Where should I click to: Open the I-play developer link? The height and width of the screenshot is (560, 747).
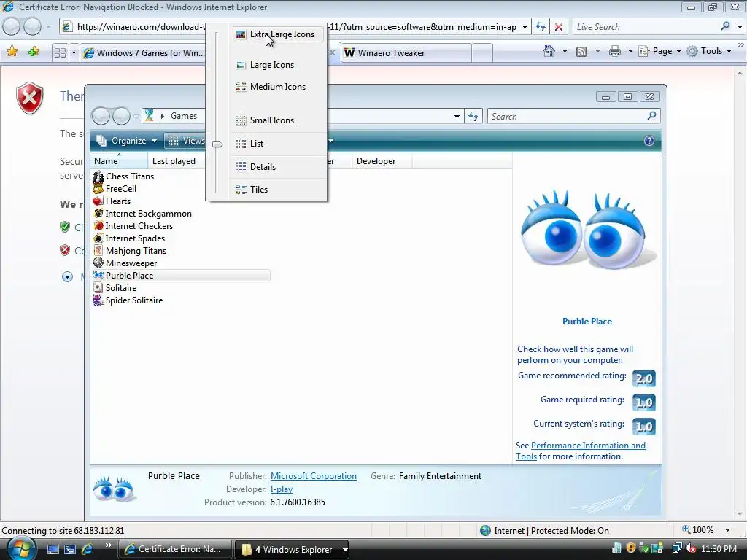click(x=282, y=489)
